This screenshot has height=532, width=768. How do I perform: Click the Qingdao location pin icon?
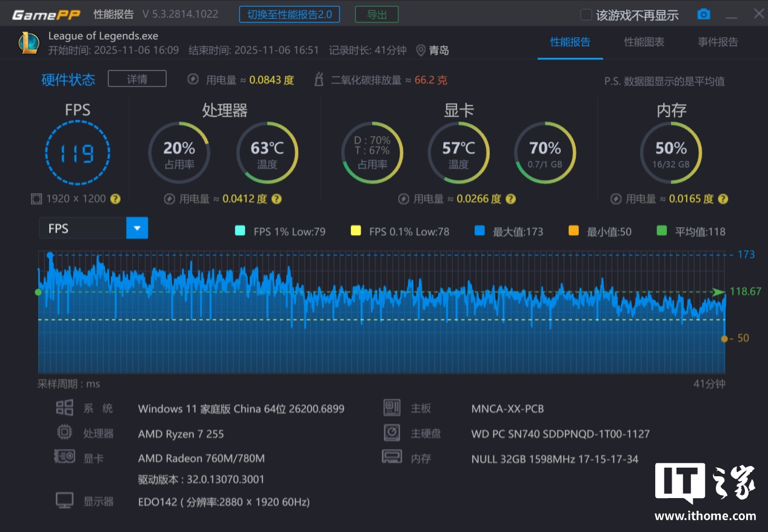point(421,50)
